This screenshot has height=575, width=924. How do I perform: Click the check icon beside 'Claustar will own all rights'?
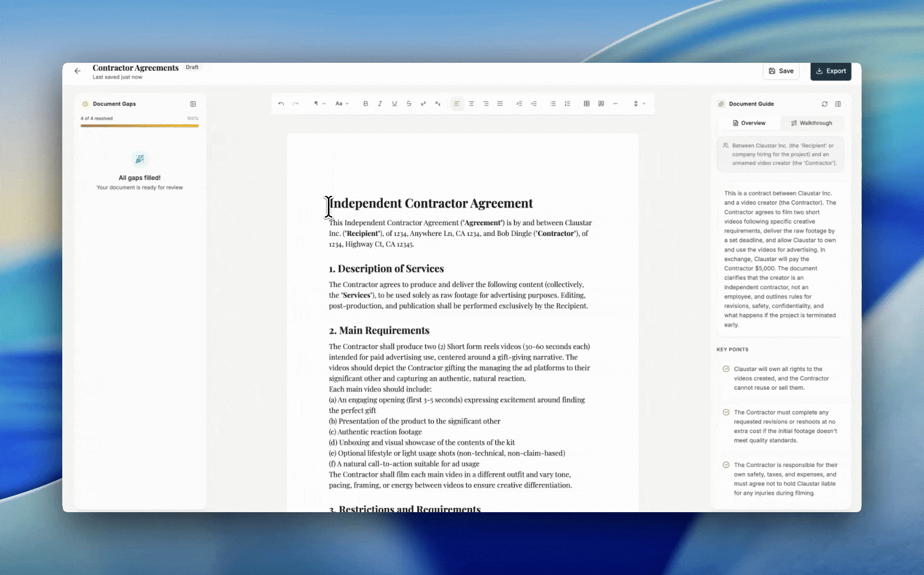(x=726, y=369)
